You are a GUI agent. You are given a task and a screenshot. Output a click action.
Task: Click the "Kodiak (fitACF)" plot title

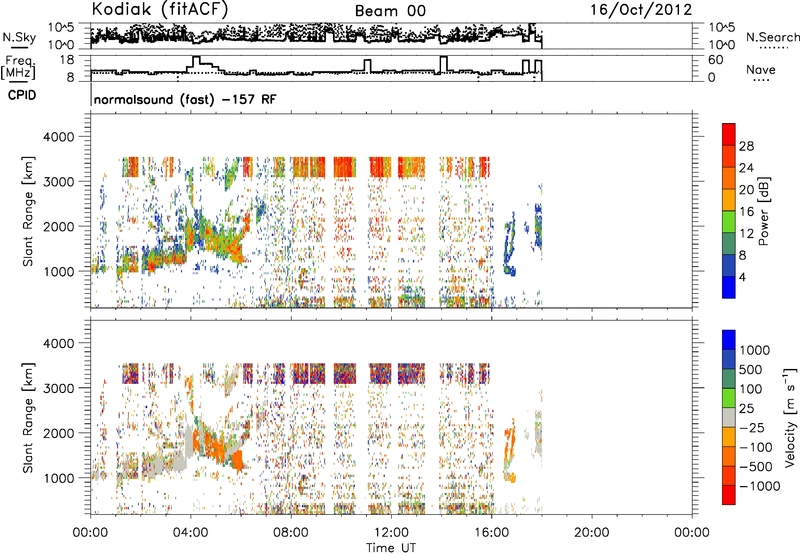click(x=160, y=10)
